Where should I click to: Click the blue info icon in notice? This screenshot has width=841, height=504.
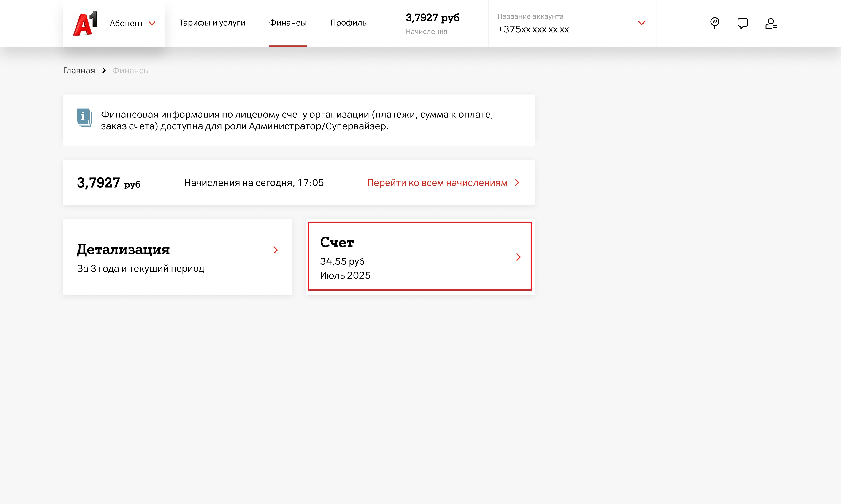point(84,117)
